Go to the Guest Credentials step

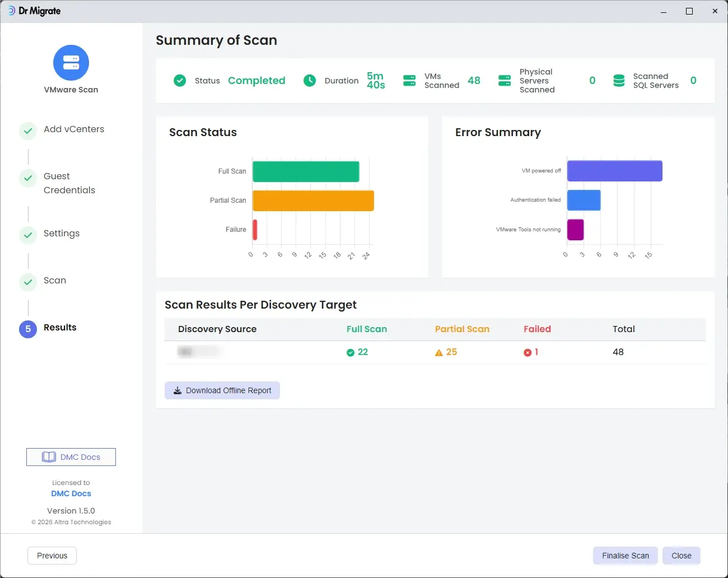(69, 183)
